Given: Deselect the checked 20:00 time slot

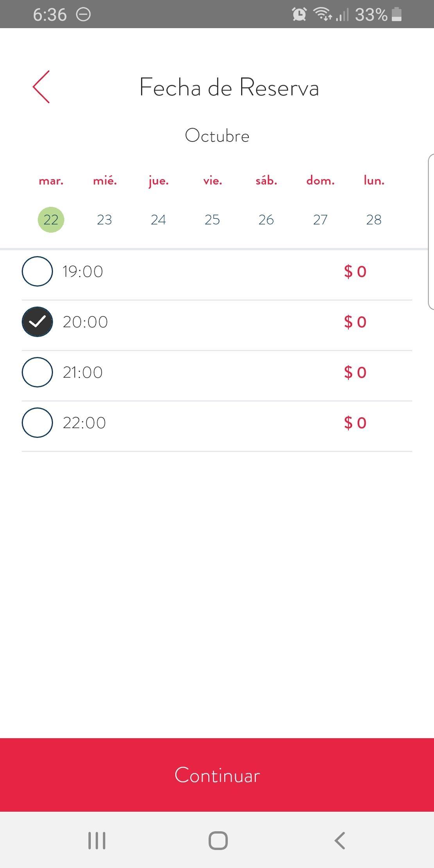Looking at the screenshot, I should 37,322.
